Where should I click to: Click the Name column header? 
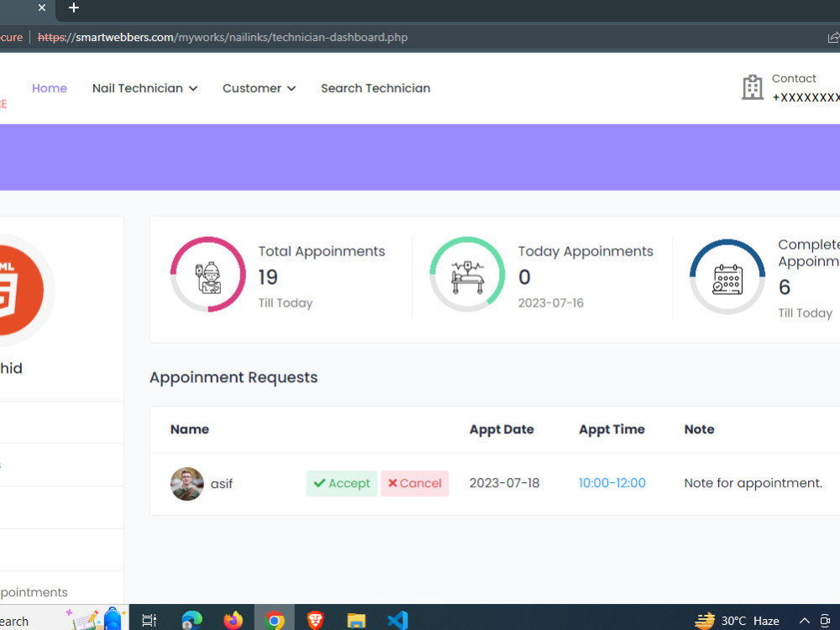click(x=190, y=429)
